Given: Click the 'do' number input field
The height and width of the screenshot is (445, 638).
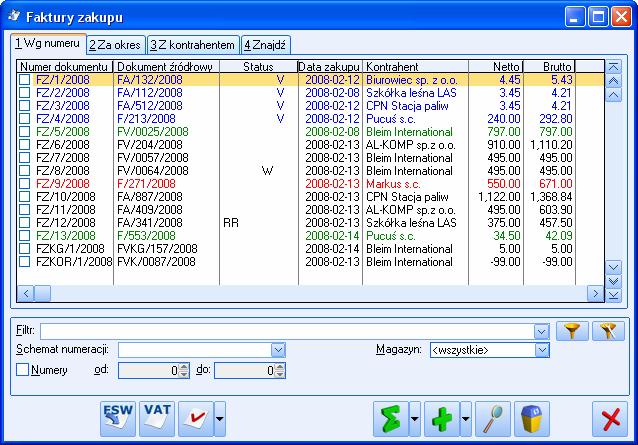Looking at the screenshot, I should tap(245, 370).
